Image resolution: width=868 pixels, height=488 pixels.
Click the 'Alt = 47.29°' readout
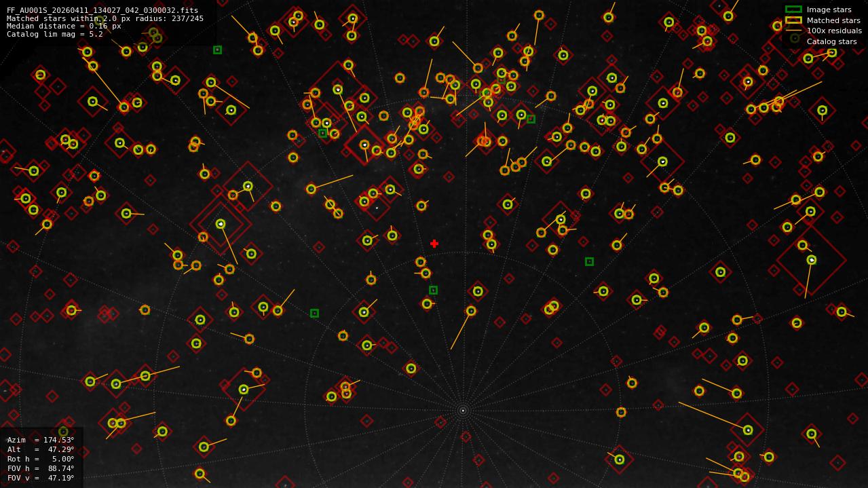tap(41, 449)
